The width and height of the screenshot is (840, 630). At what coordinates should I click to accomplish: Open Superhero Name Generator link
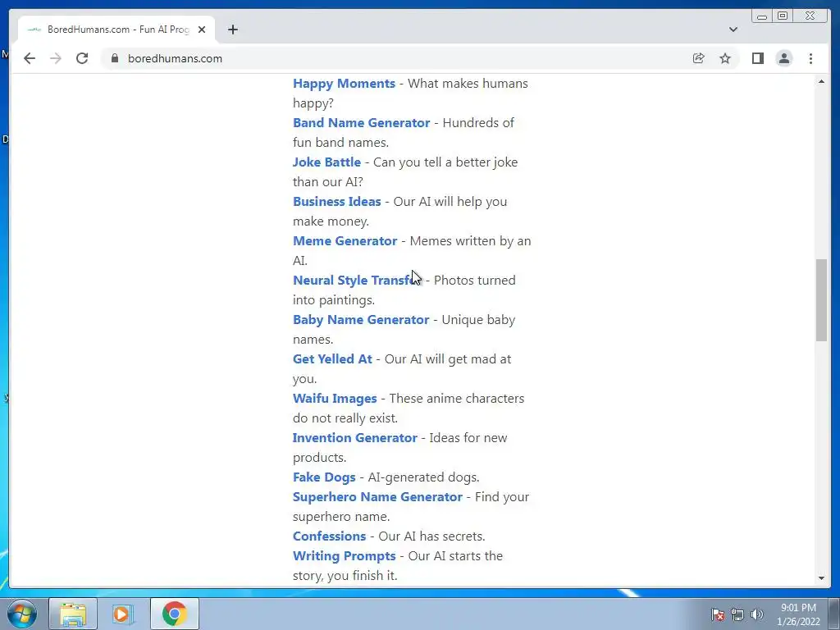(377, 496)
